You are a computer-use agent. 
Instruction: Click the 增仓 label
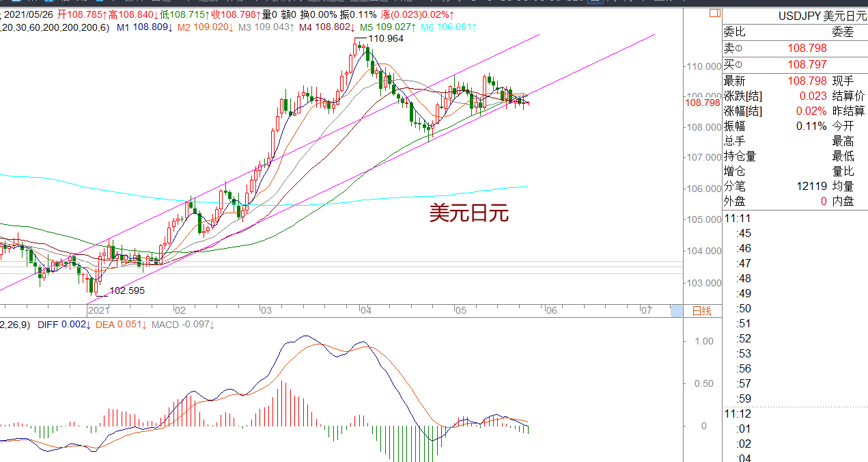[735, 171]
